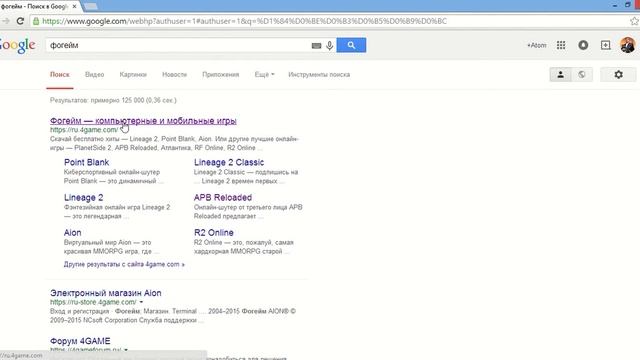Click the Google logo
Screen dimensions: 640x360
[17, 45]
